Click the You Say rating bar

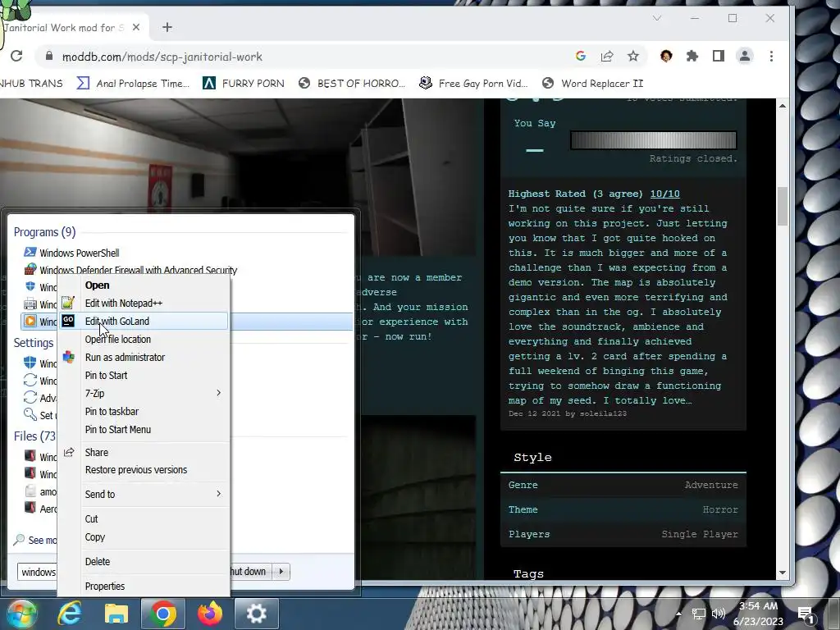coord(654,140)
